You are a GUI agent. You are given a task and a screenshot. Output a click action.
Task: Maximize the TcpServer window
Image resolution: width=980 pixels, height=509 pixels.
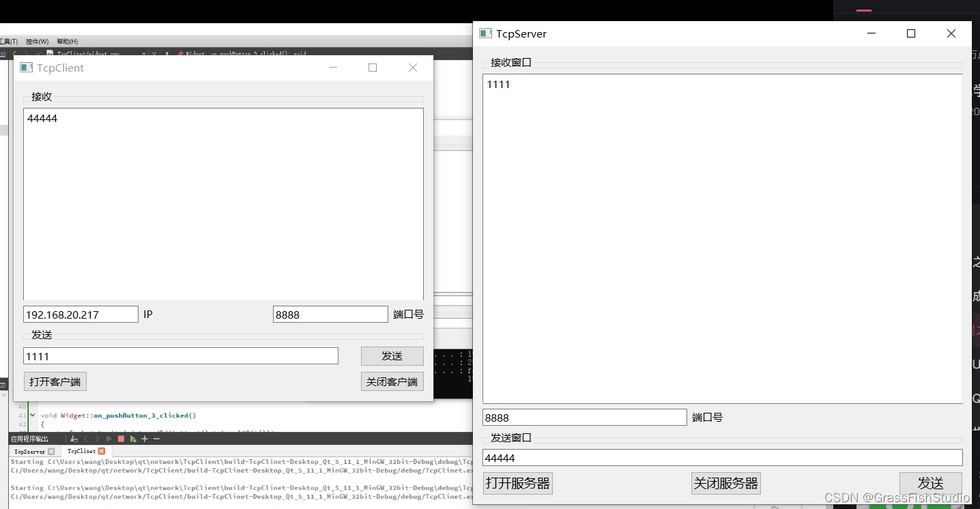910,33
